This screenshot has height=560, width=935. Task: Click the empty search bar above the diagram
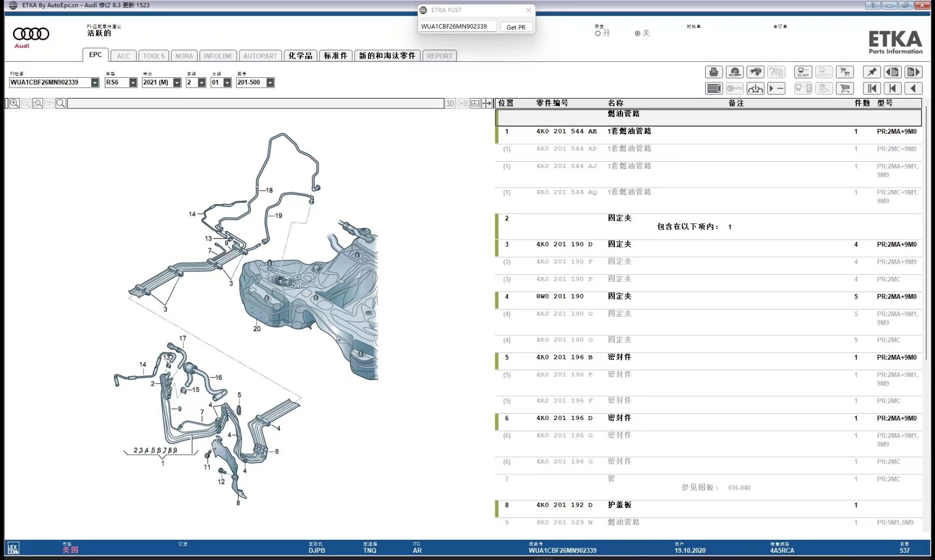pos(255,103)
